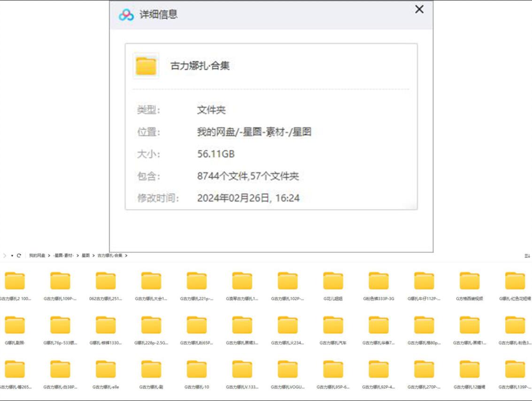532x401 pixels.
Task: Select the G花儿姐姐 folder
Action: [x=333, y=286]
